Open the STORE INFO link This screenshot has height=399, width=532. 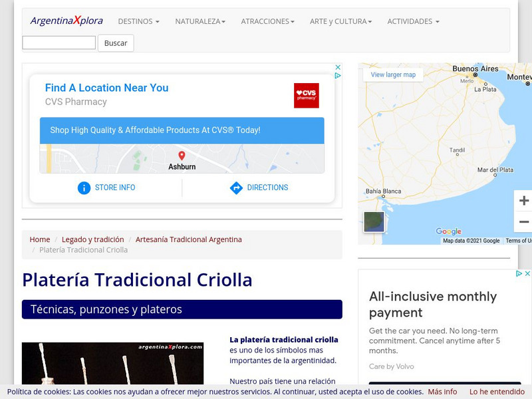pos(115,188)
